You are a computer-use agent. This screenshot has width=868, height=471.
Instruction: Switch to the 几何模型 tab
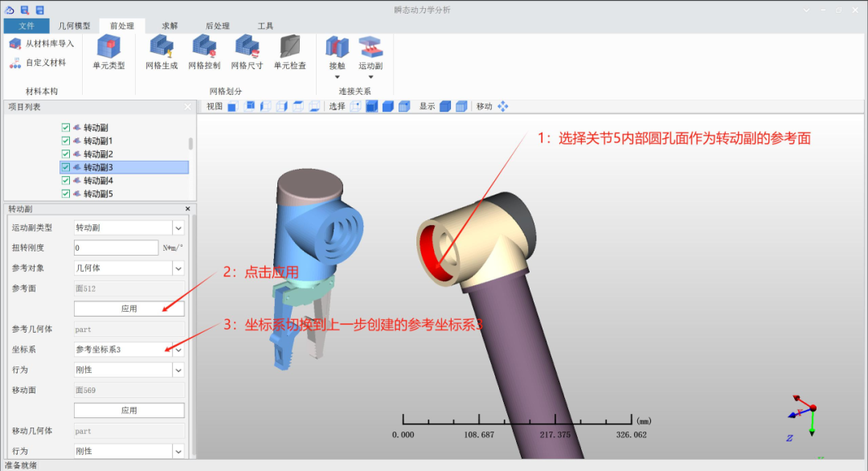74,26
